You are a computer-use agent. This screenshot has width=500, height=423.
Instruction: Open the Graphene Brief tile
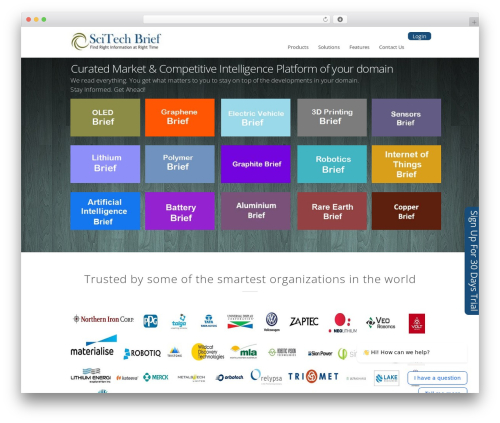tap(180, 117)
